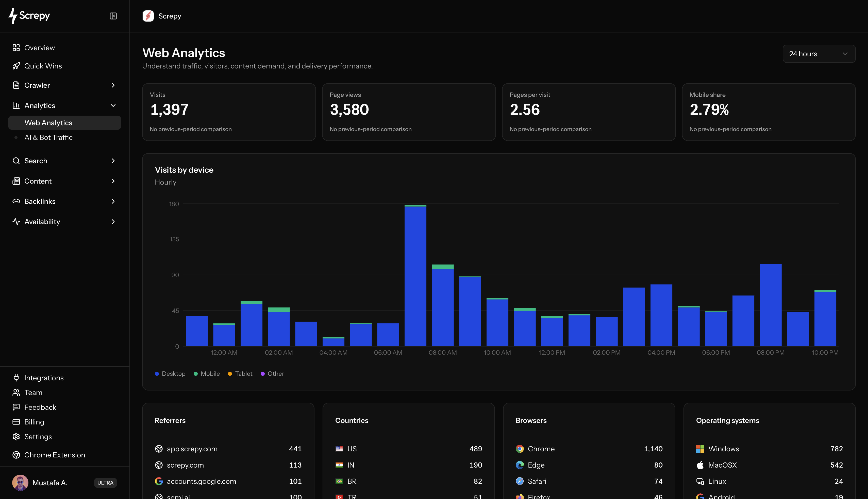Image resolution: width=868 pixels, height=499 pixels.
Task: Open Web Analytics in sidebar
Action: click(64, 123)
